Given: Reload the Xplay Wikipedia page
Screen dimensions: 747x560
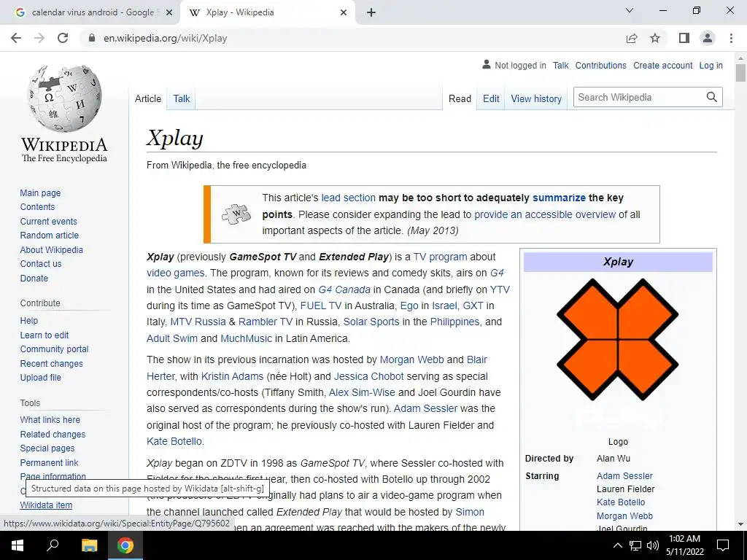Looking at the screenshot, I should point(63,38).
